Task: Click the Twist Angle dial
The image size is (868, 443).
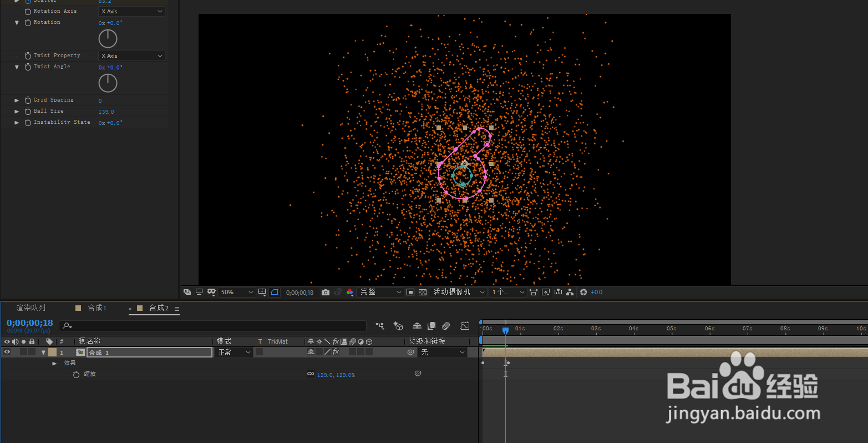Action: (108, 83)
